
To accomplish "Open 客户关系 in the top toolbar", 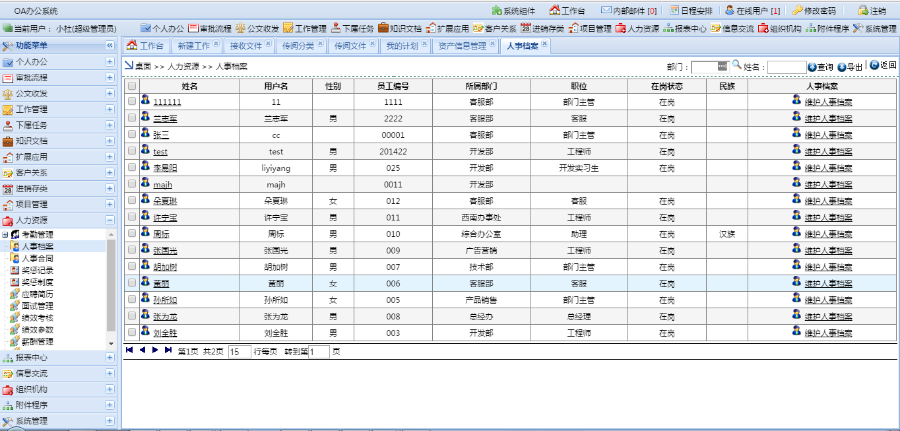I will coord(494,28).
